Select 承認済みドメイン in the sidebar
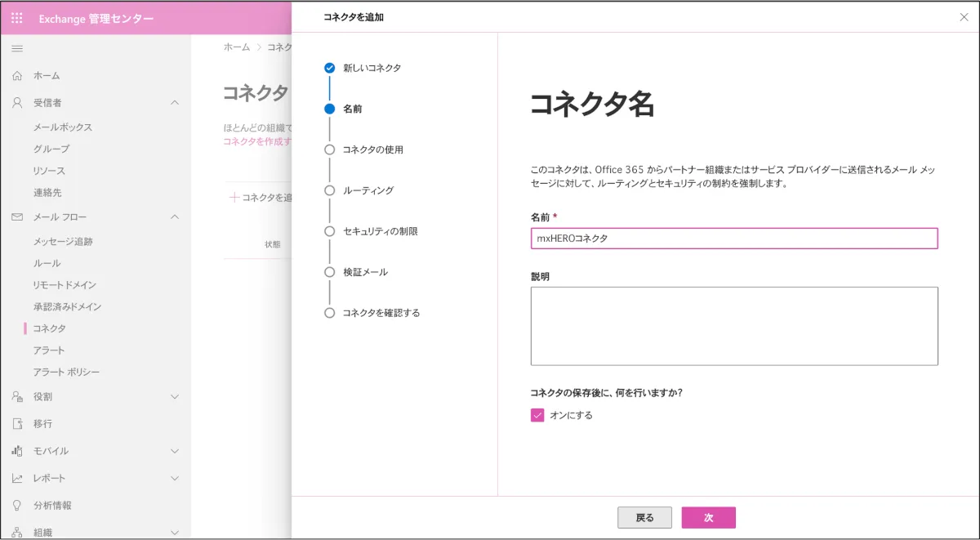980x540 pixels. 67,307
